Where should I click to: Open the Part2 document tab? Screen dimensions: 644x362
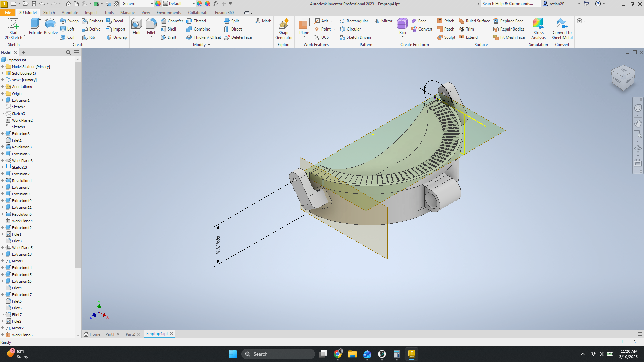click(130, 334)
